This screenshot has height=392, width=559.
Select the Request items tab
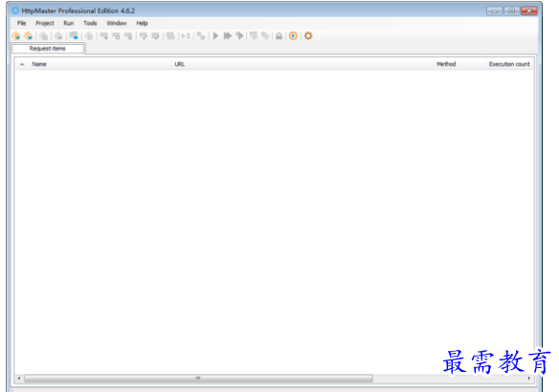48,49
